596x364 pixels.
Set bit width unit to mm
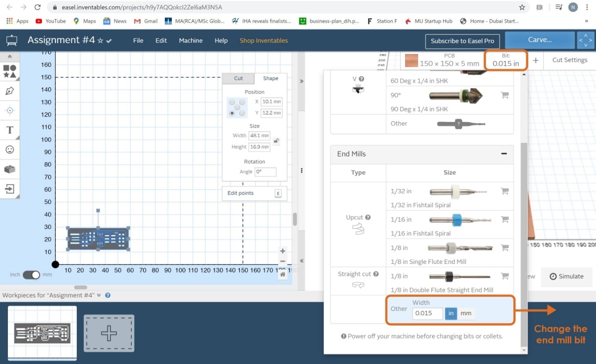point(466,313)
